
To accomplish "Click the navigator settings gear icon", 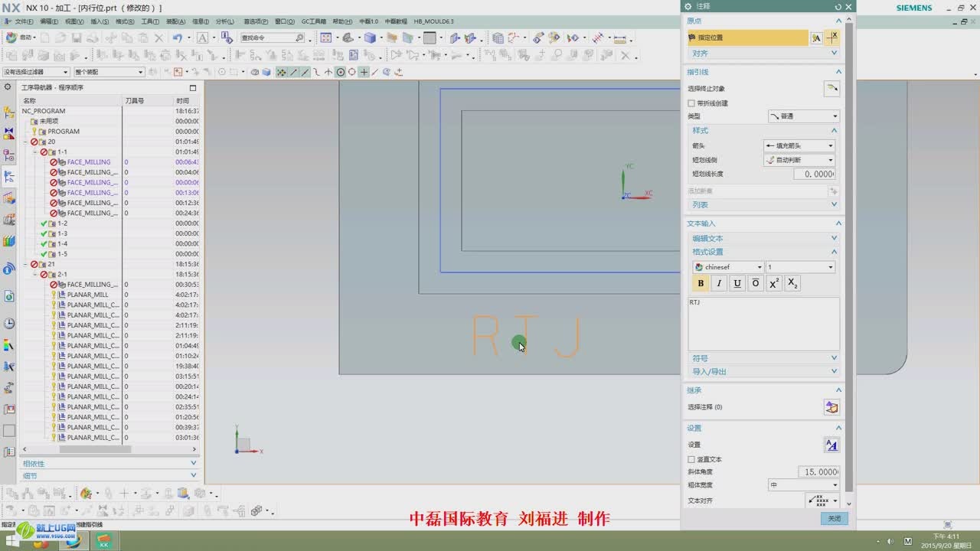I will pos(8,87).
